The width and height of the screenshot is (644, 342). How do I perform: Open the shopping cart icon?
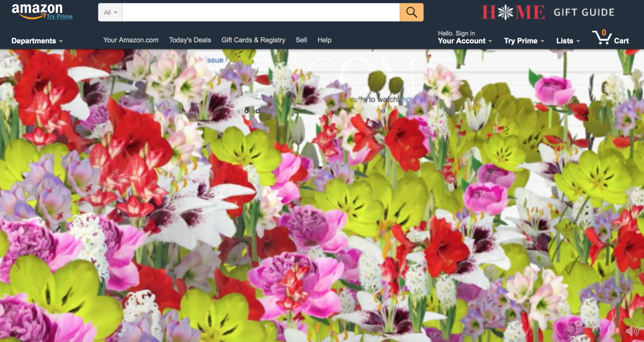point(602,38)
